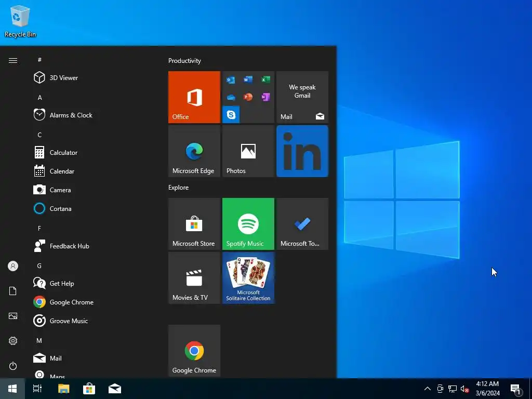Screen dimensions: 532x399
Task: Click the 'G' letter header
Action: [39, 265]
